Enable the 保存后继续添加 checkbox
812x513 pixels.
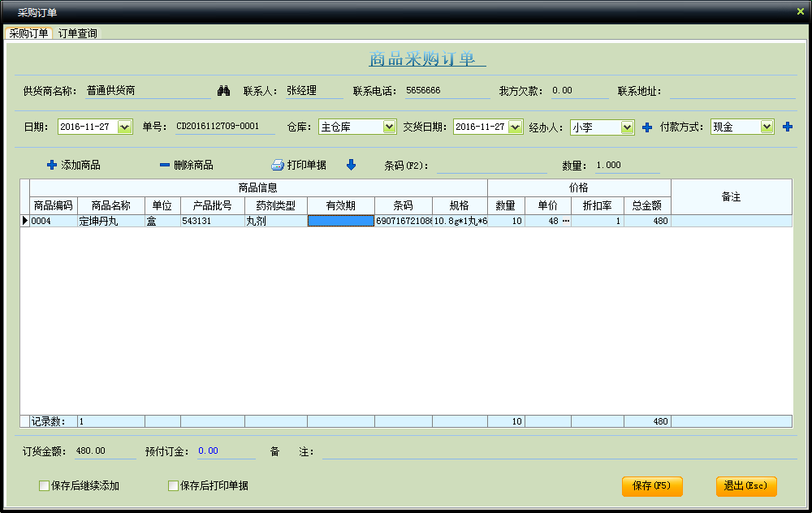click(44, 486)
